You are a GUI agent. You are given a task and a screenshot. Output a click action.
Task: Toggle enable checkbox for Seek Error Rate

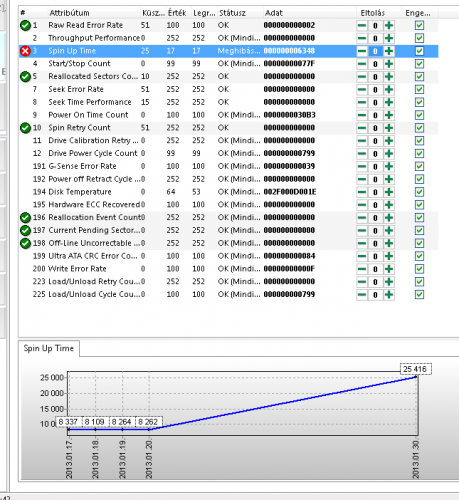click(419, 89)
